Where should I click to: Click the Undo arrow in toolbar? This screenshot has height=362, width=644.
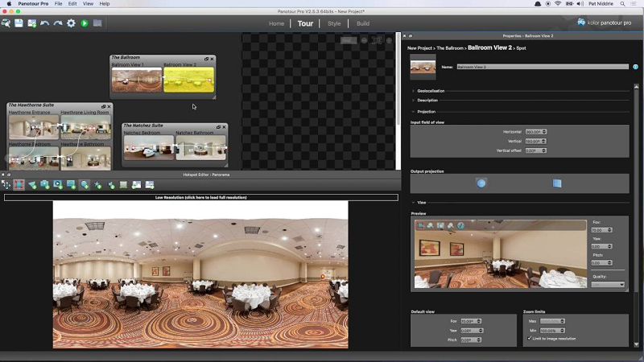click(45, 23)
